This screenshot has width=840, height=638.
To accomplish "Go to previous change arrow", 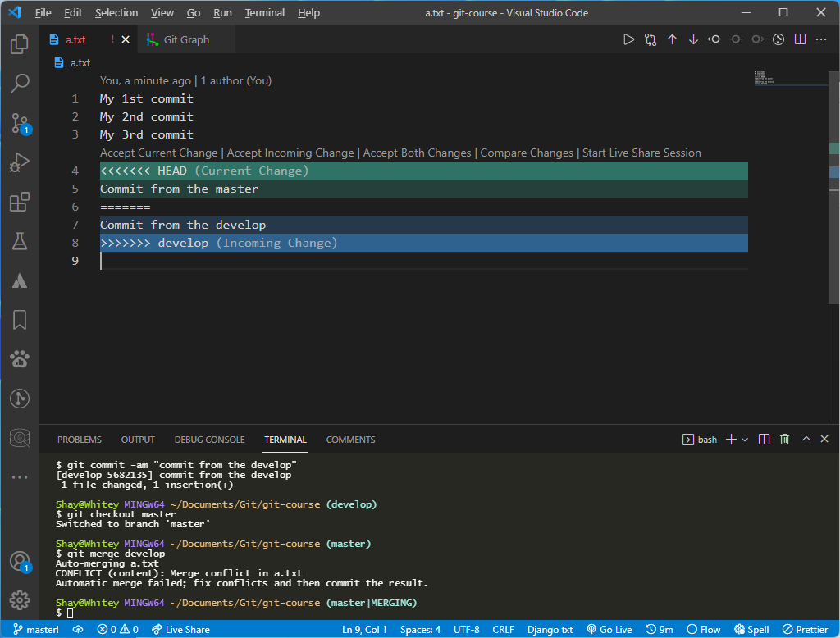I will pyautogui.click(x=672, y=39).
